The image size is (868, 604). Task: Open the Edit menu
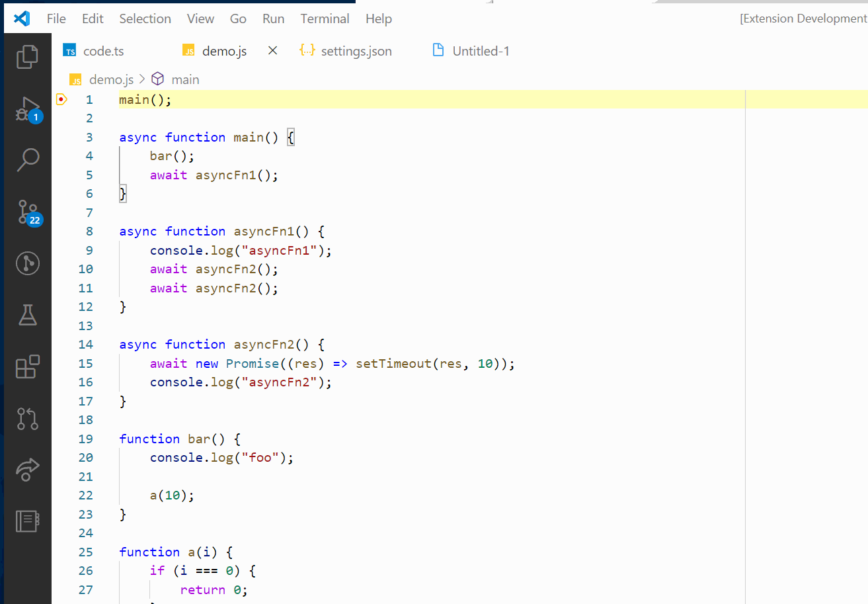[93, 19]
